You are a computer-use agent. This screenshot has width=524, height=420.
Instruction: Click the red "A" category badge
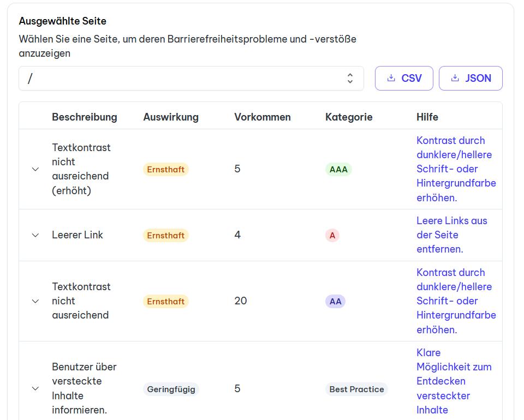tap(332, 236)
